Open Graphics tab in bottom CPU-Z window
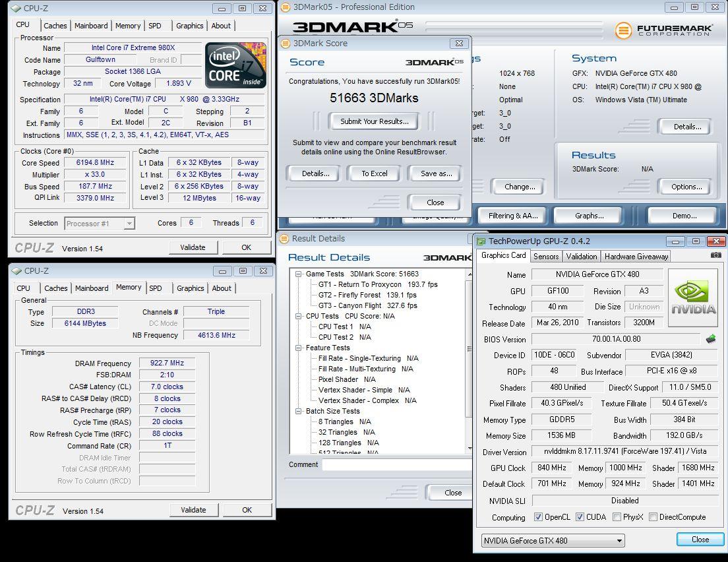Screen dimensions: 728x562 click(x=191, y=288)
